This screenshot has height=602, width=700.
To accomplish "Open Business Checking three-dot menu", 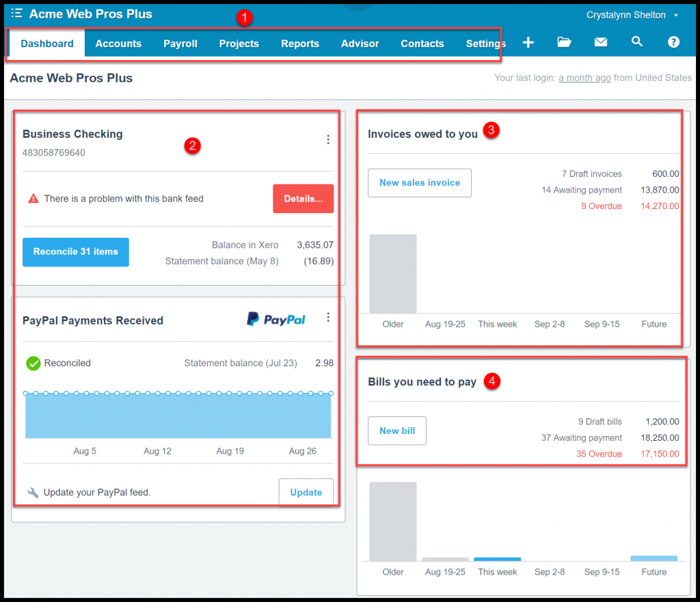I will pyautogui.click(x=328, y=139).
